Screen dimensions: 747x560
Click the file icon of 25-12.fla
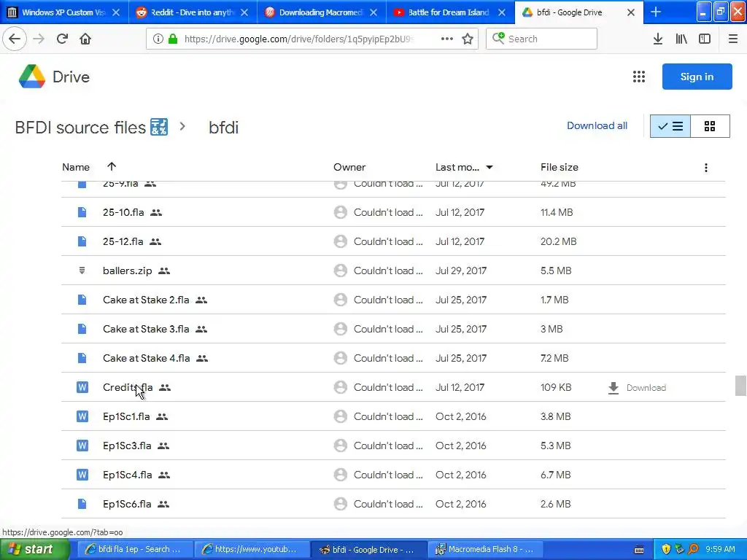(82, 241)
